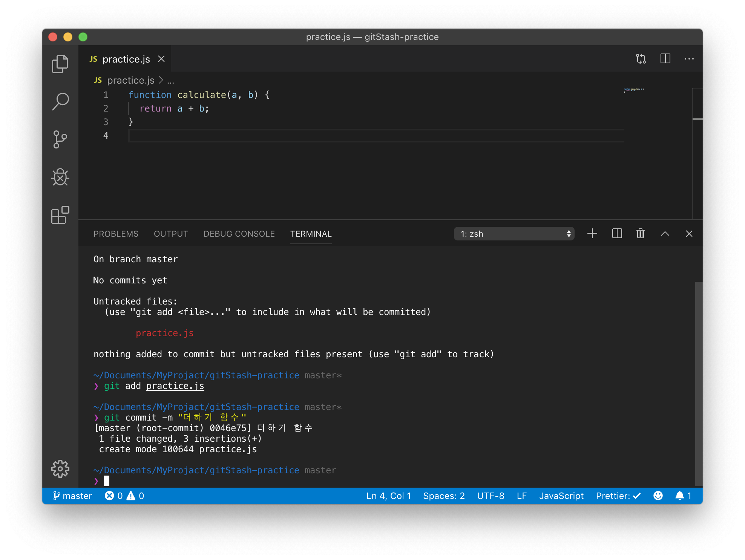Viewport: 745px width, 560px height.
Task: Click the JavaScript language mode indicator
Action: [x=561, y=496]
